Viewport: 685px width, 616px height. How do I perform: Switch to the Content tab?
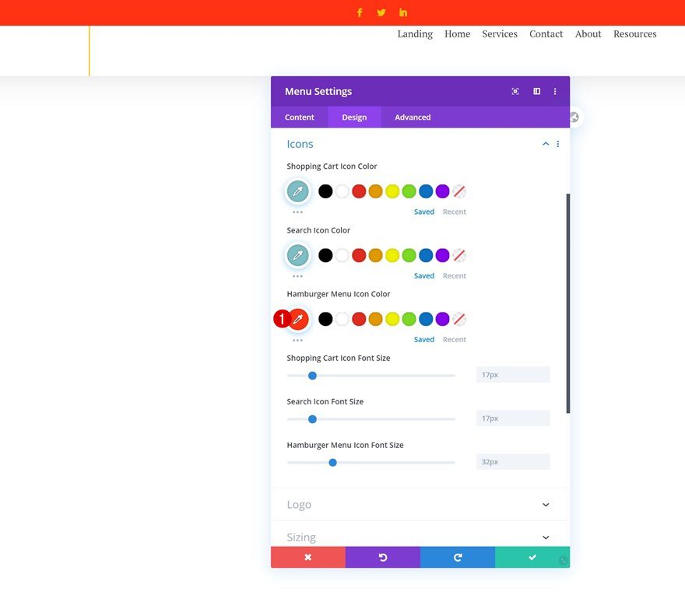[x=299, y=117]
